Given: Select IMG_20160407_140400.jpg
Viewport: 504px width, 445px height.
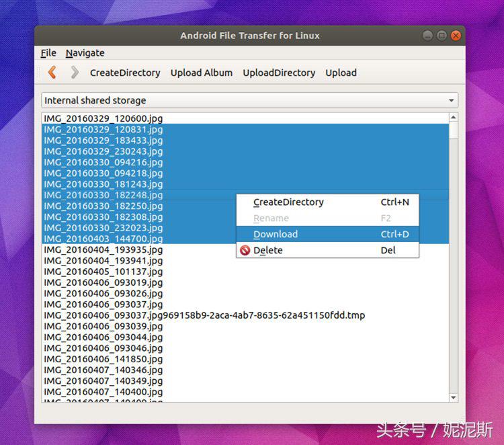Looking at the screenshot, I should (x=245, y=392).
